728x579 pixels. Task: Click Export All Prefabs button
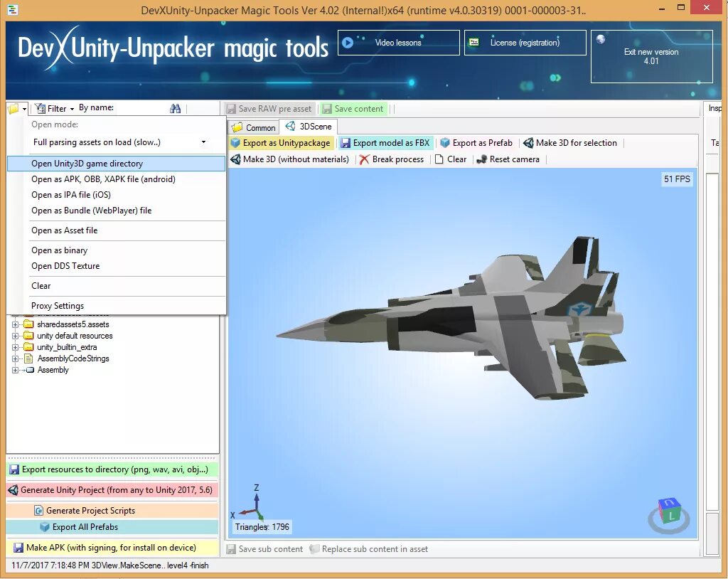click(112, 527)
